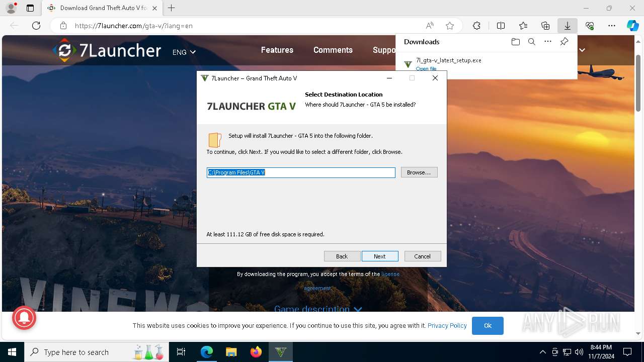Open the notification center icon
Image resolution: width=644 pixels, height=362 pixels.
tap(627, 352)
